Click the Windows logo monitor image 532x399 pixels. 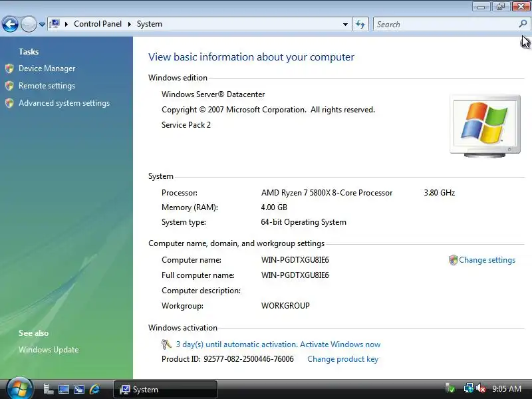point(485,126)
